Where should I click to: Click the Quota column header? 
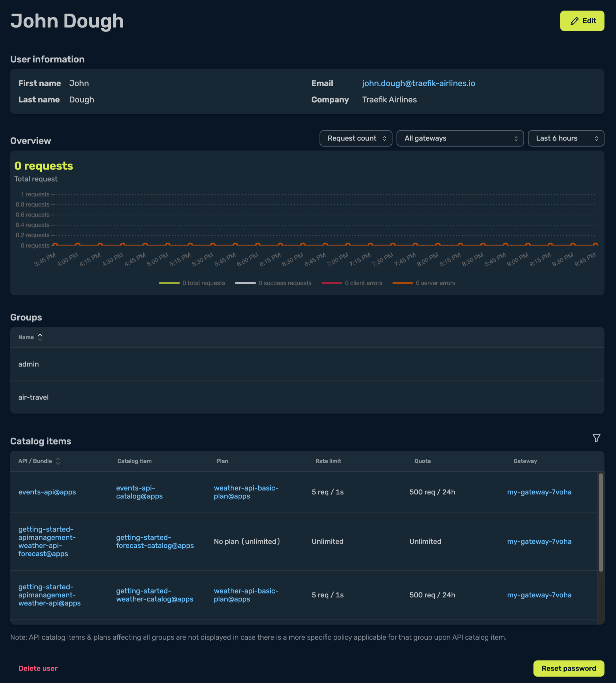(423, 461)
